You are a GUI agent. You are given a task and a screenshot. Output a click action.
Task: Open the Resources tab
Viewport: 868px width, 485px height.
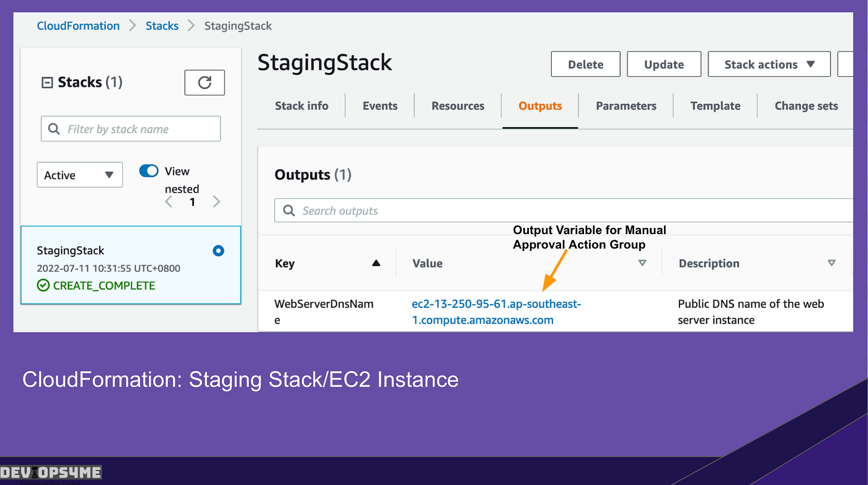point(458,106)
